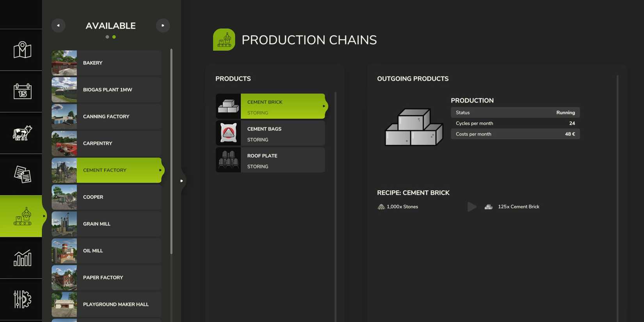The image size is (644, 322).
Task: Expand the Cement Factory entry arrow
Action: [x=160, y=170]
